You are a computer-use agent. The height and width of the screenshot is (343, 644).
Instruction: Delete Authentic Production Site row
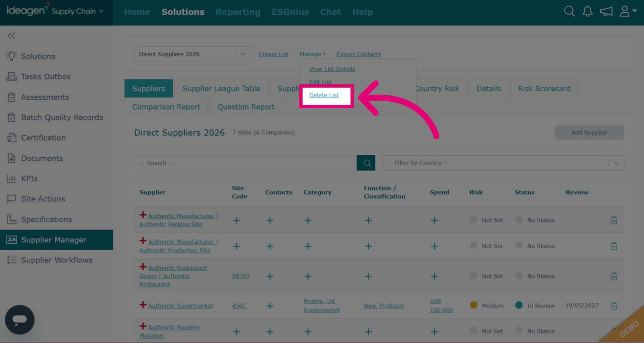pyautogui.click(x=614, y=246)
